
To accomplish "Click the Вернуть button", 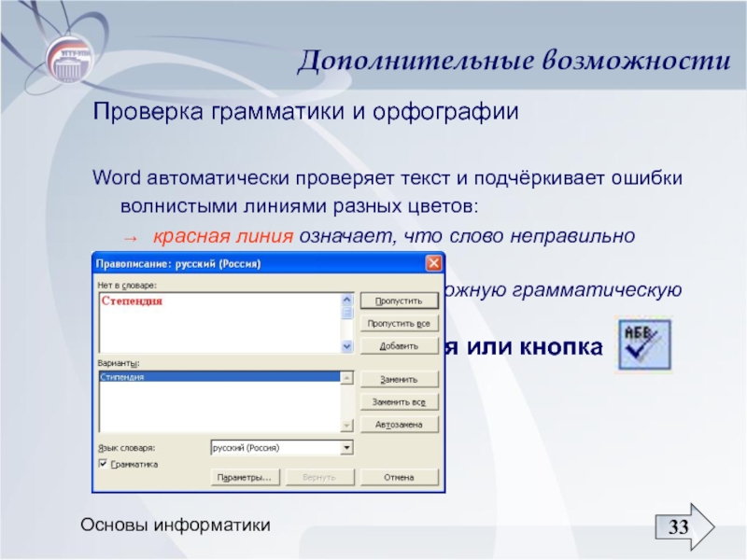I will pos(319,477).
